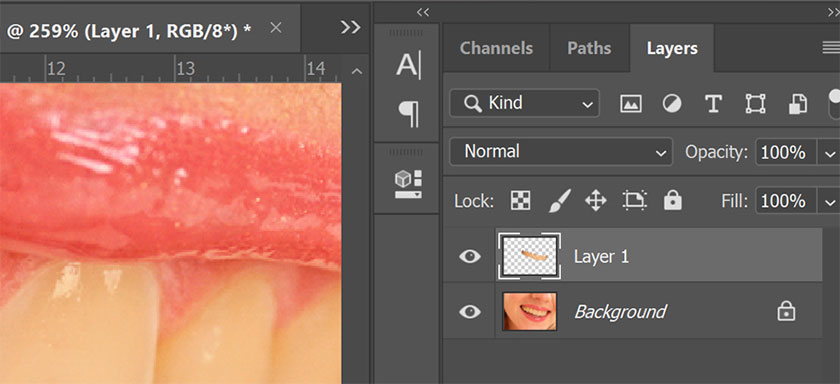840x384 pixels.
Task: Filter for shape layers icon
Action: [x=755, y=103]
